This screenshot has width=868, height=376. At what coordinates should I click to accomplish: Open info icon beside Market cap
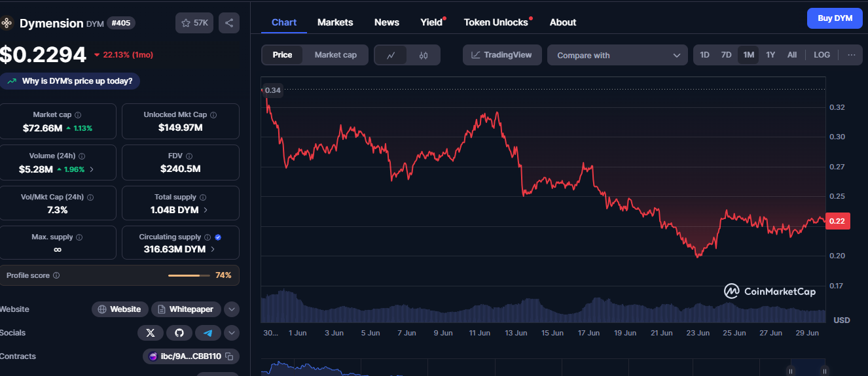(x=78, y=115)
